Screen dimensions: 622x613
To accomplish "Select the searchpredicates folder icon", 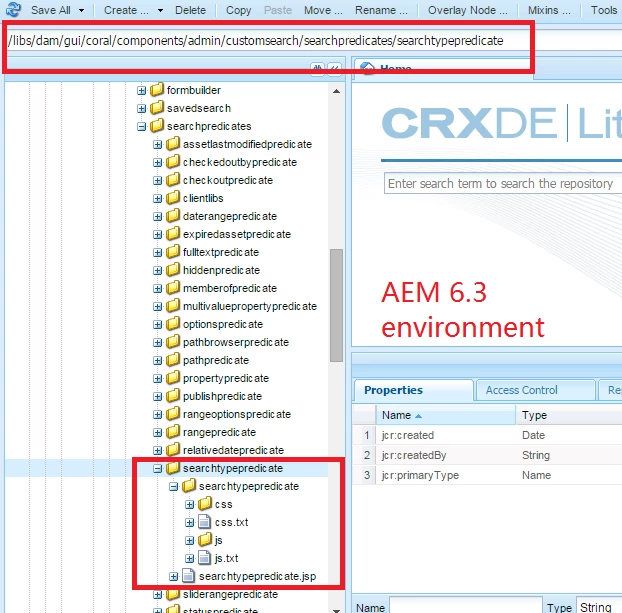I will 157,126.
